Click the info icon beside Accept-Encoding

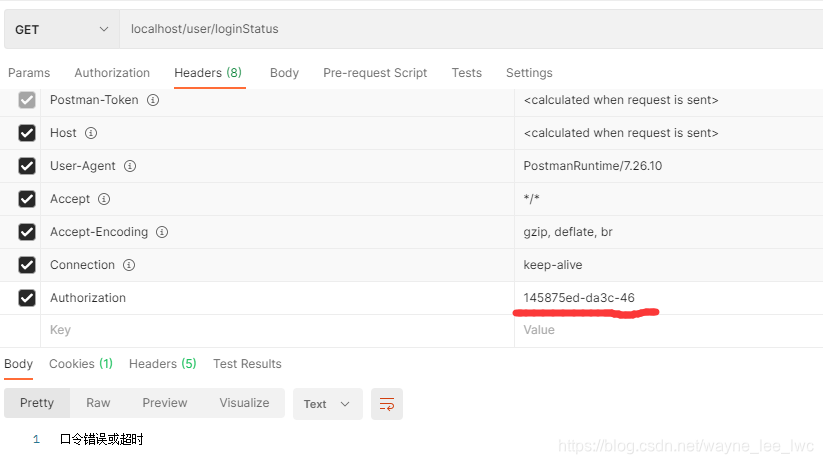pos(162,232)
